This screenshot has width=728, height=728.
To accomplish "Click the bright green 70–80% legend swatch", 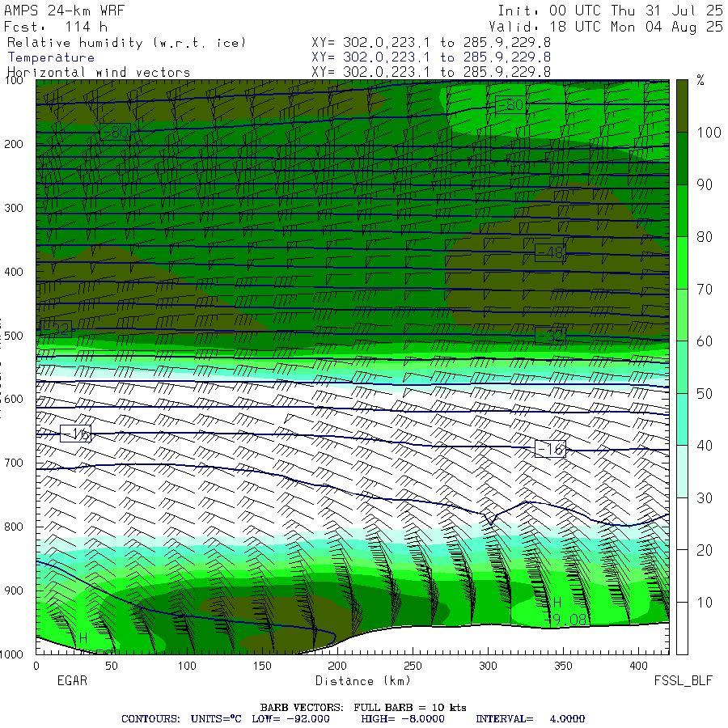I will pyautogui.click(x=682, y=263).
